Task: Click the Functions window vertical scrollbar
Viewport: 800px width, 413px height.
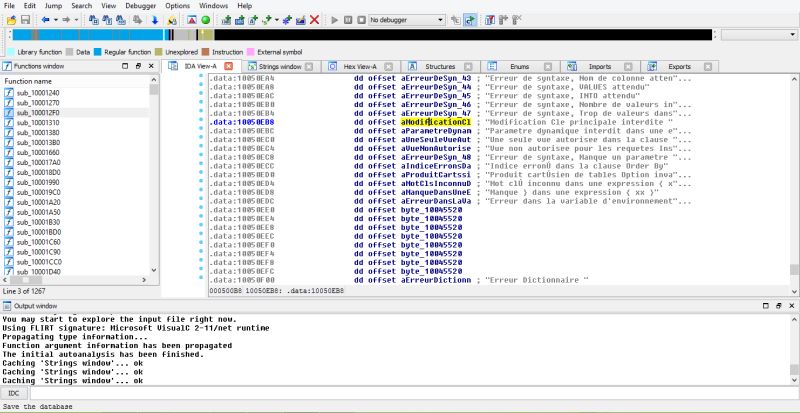Action: (154, 175)
